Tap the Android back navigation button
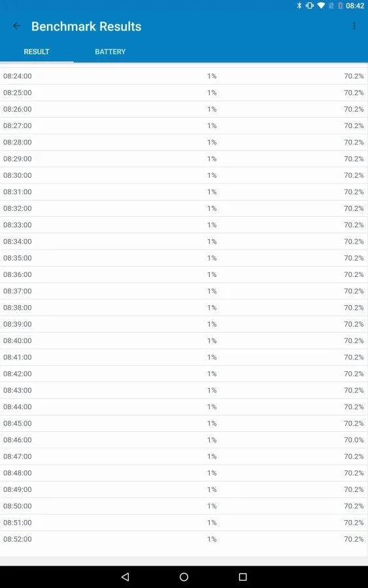The image size is (368, 588). point(125,577)
